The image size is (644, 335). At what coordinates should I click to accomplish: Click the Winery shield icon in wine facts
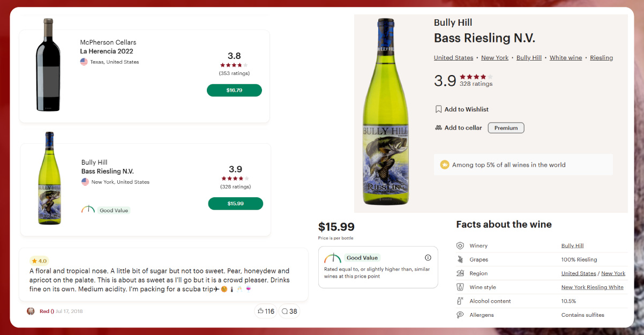click(461, 245)
